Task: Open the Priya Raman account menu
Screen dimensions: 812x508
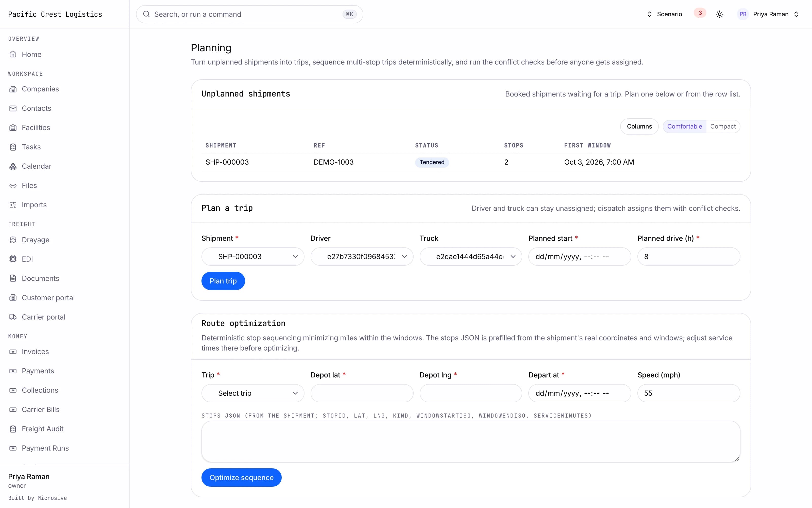Action: pos(768,14)
